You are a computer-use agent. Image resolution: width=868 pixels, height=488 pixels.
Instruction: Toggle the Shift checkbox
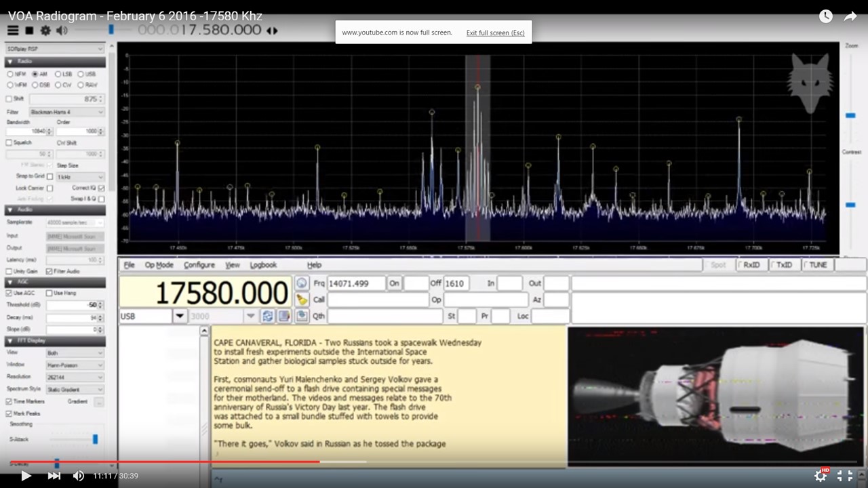(x=9, y=98)
